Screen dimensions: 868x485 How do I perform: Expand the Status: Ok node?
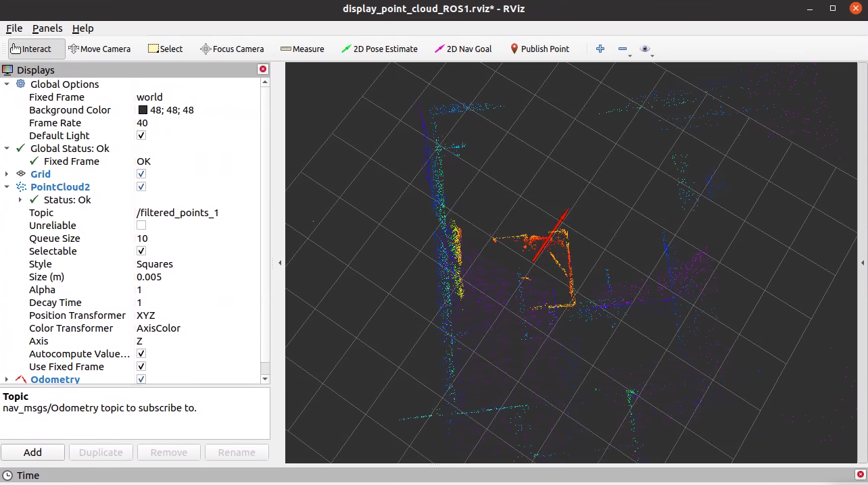pyautogui.click(x=20, y=199)
